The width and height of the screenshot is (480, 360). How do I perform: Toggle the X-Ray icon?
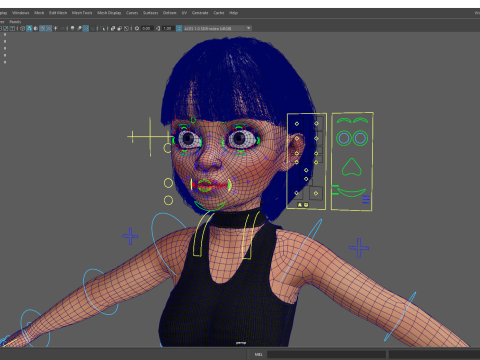[113, 28]
